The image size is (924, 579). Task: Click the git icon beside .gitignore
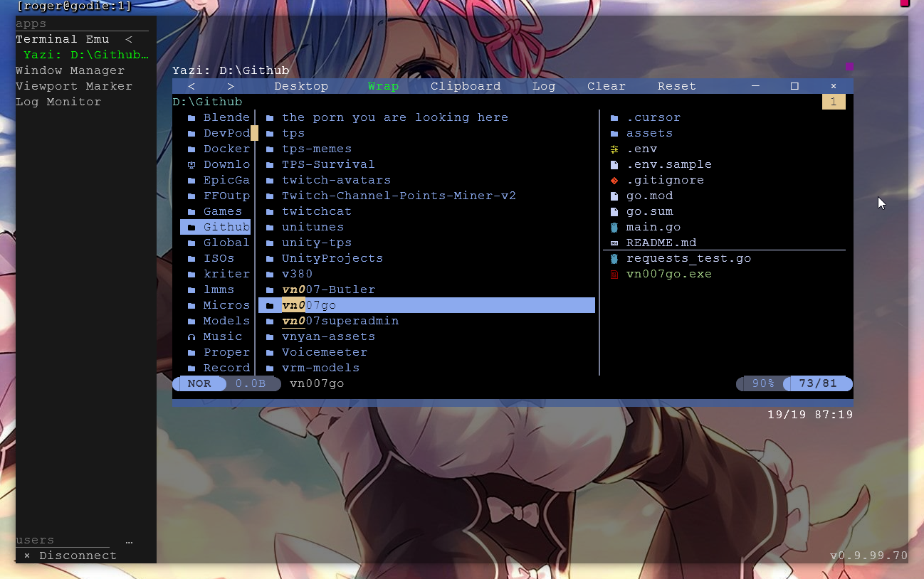[614, 180]
